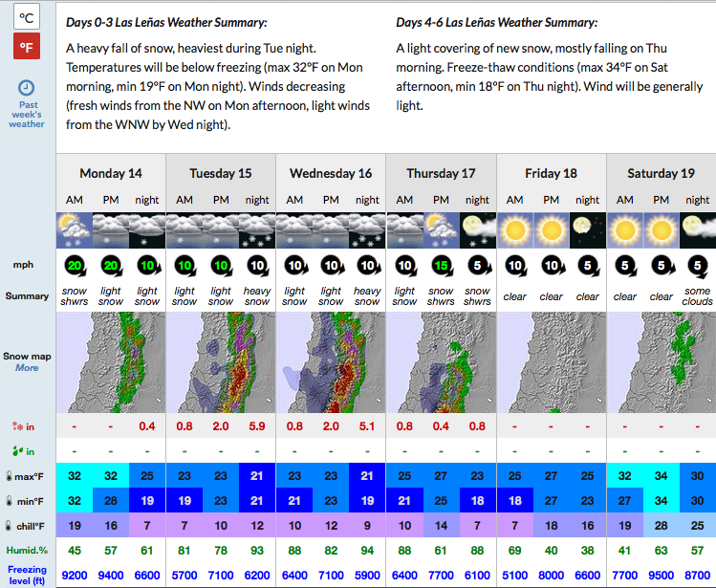Switch units to Fahrenheit
Viewport: 716px width, 588px height.
click(x=27, y=46)
